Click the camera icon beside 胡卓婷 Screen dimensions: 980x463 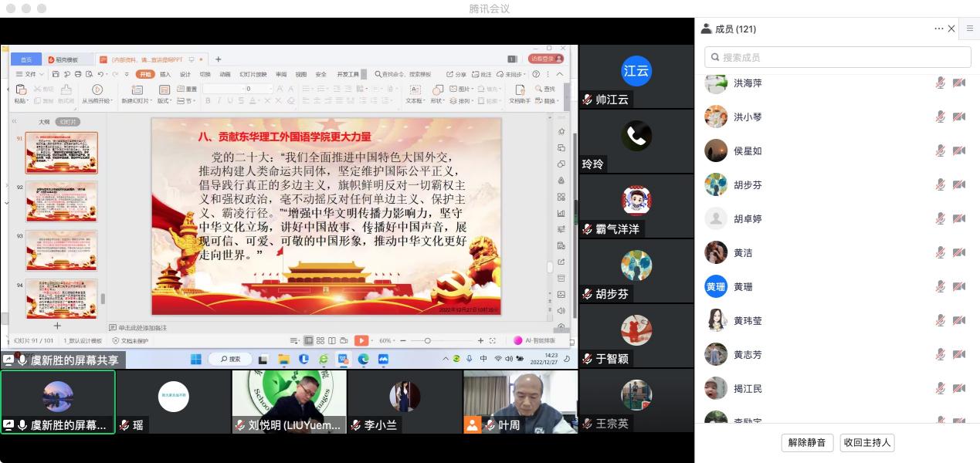(x=958, y=218)
